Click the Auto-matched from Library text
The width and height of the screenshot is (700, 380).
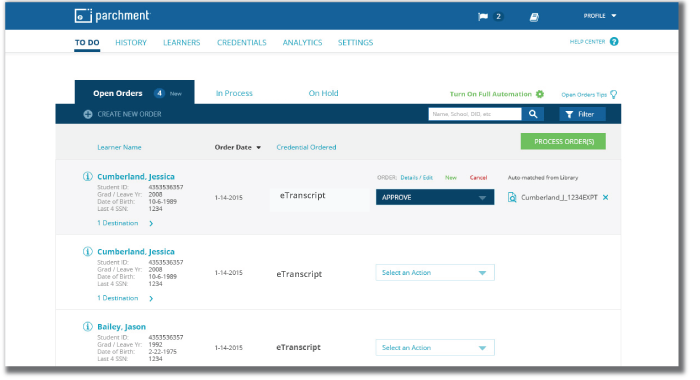point(543,178)
